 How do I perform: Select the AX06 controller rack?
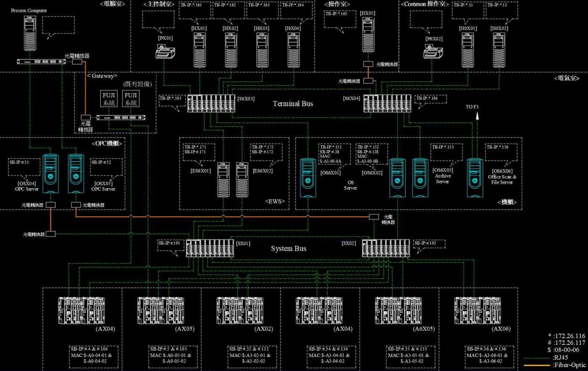tap(477, 311)
